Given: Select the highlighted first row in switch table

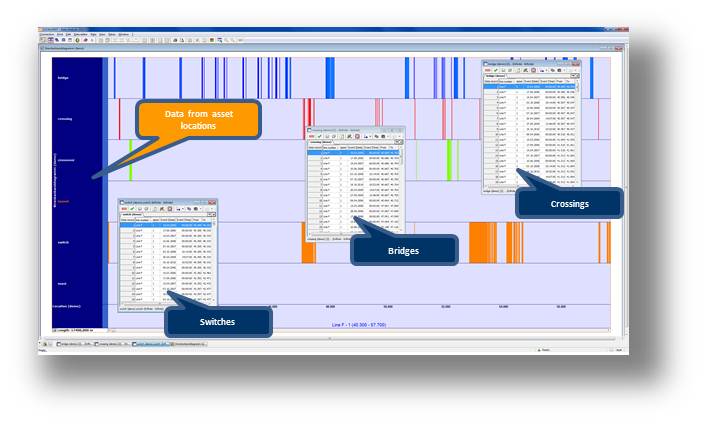Looking at the screenshot, I should [165, 226].
